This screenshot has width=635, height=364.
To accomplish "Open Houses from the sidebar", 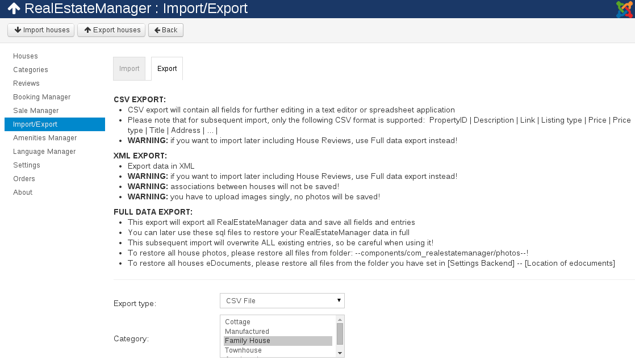I will pos(26,56).
